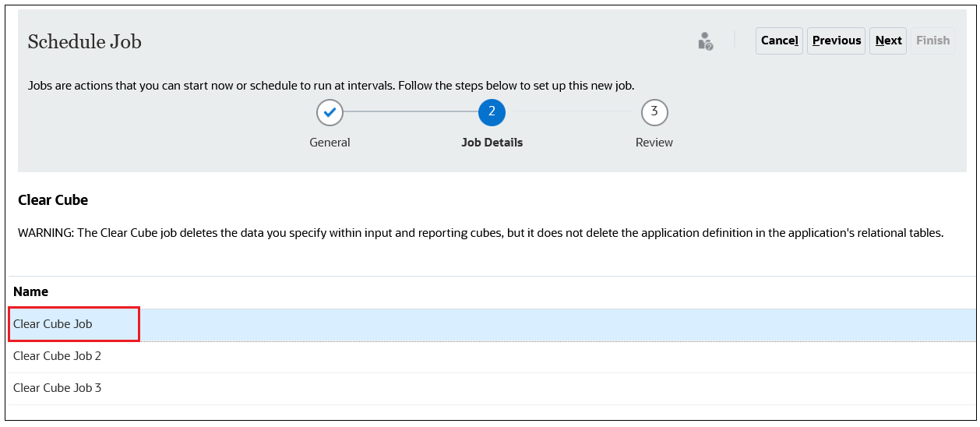Cancel the Schedule Job wizard
The height and width of the screenshot is (427, 980).
779,41
